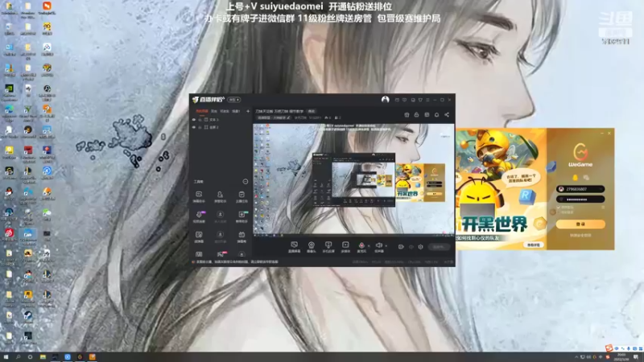Open taskbar search
The height and width of the screenshot is (362, 644).
(x=18, y=357)
